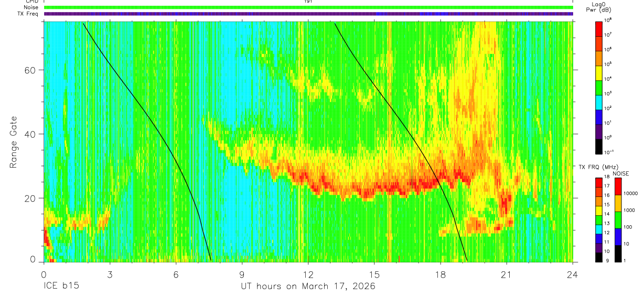The height and width of the screenshot is (297, 644).
Task: Click x-axis tick label '21'
Action: coord(507,274)
